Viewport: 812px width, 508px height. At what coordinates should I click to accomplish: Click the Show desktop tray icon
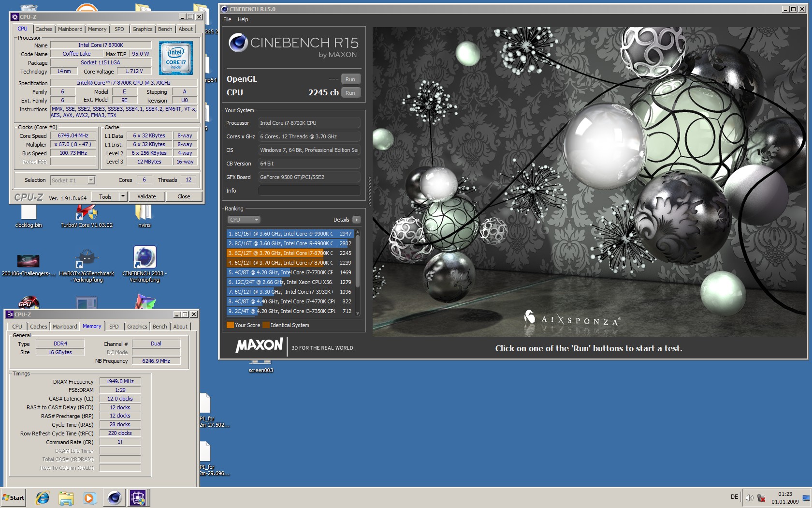click(x=806, y=498)
